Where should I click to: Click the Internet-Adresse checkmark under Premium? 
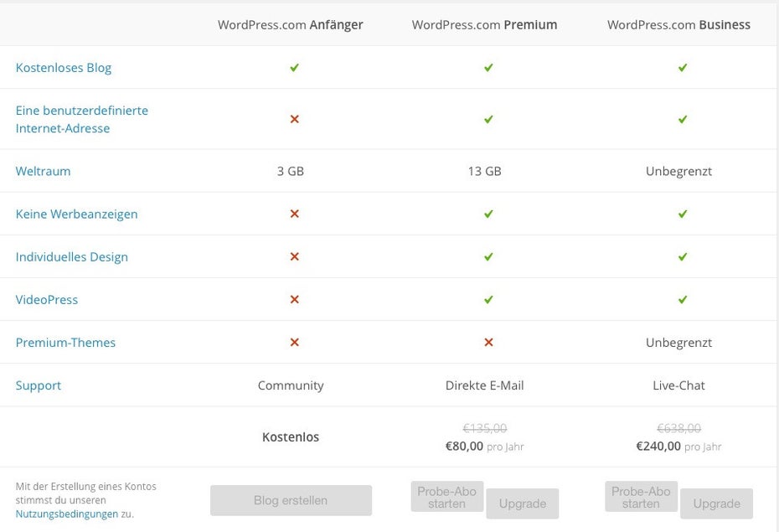click(x=489, y=119)
